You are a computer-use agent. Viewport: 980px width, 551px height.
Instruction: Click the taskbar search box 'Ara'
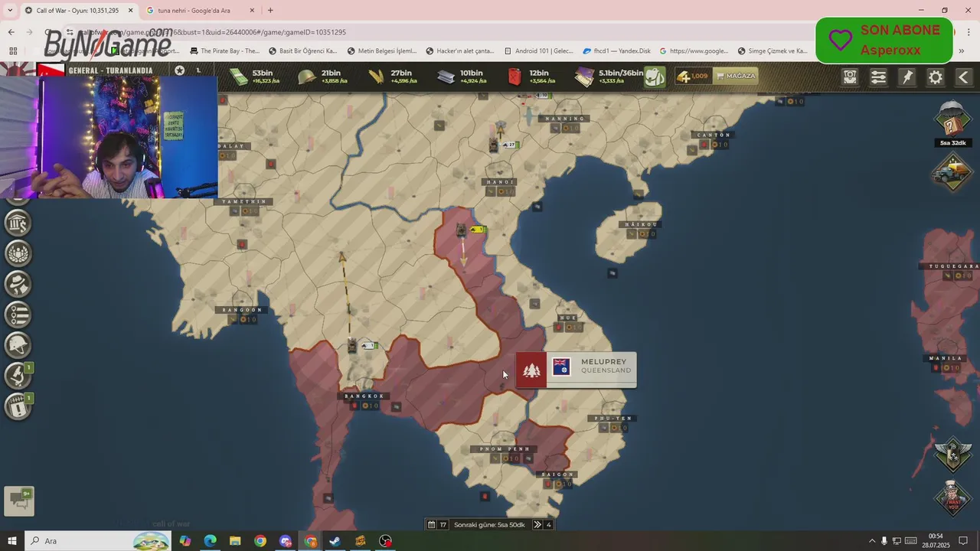(100, 541)
